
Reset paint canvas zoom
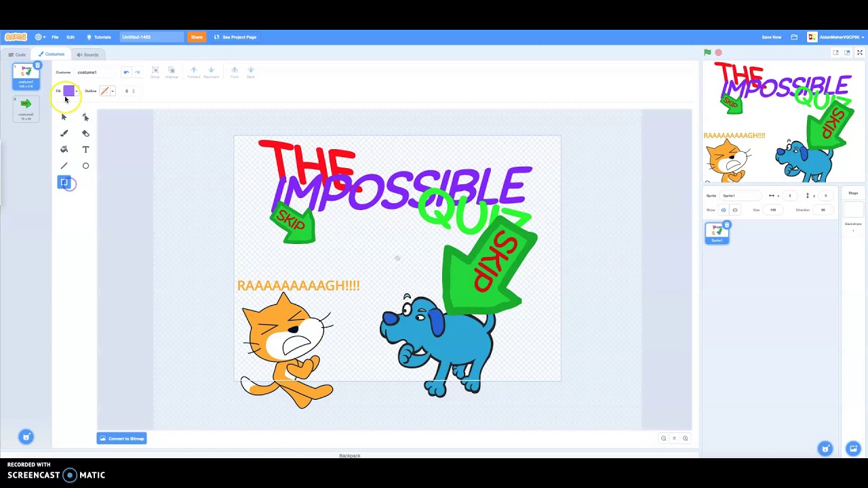(x=674, y=439)
